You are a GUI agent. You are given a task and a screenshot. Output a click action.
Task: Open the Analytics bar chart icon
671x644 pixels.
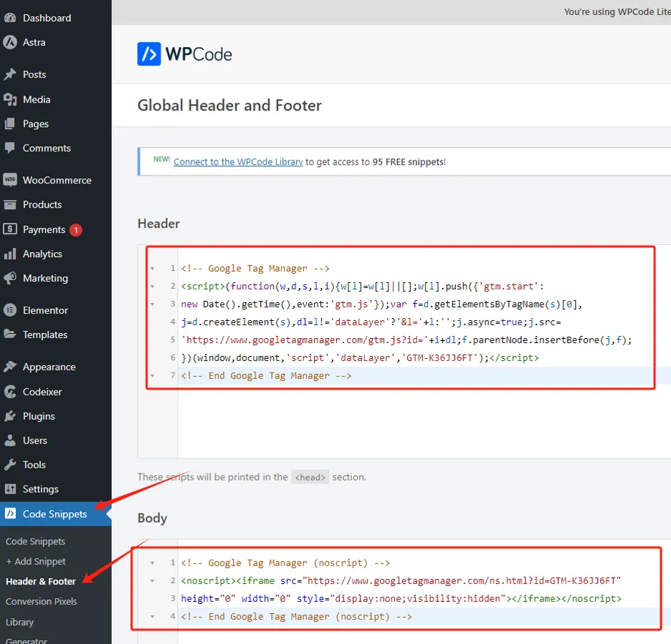[10, 254]
